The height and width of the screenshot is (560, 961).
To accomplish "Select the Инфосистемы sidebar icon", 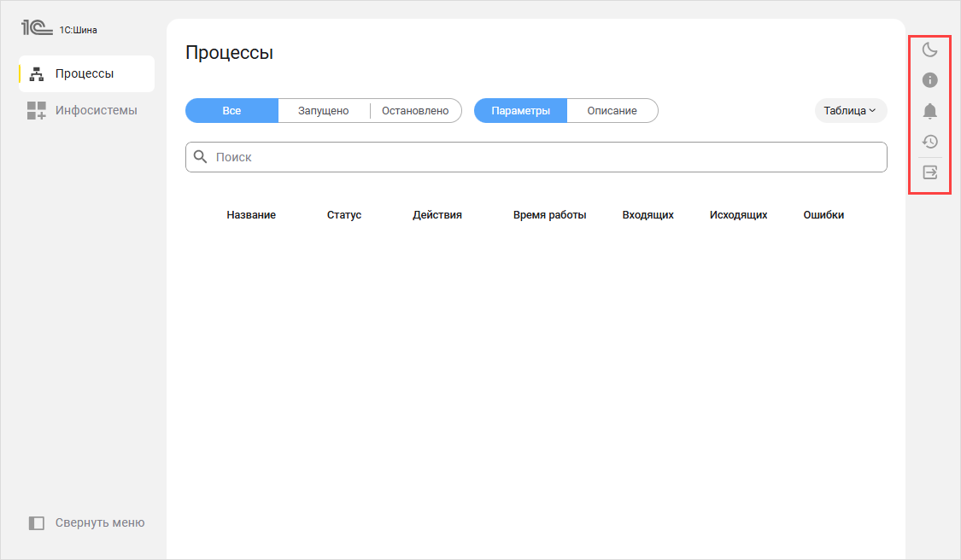I will tap(36, 109).
